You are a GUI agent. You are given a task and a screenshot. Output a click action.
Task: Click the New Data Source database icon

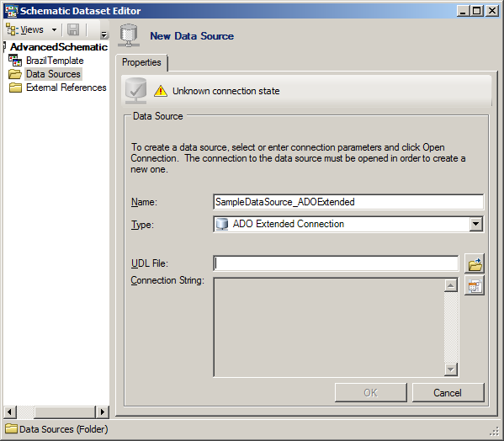click(x=129, y=35)
